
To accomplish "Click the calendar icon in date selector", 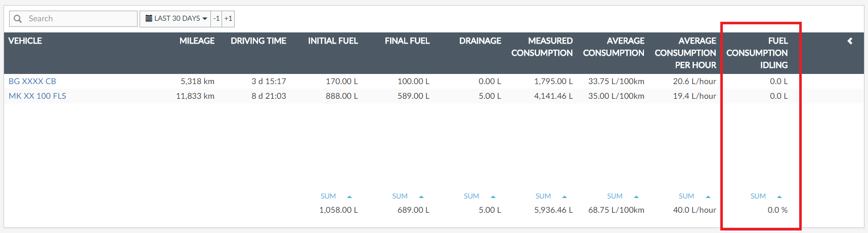I will tap(149, 19).
